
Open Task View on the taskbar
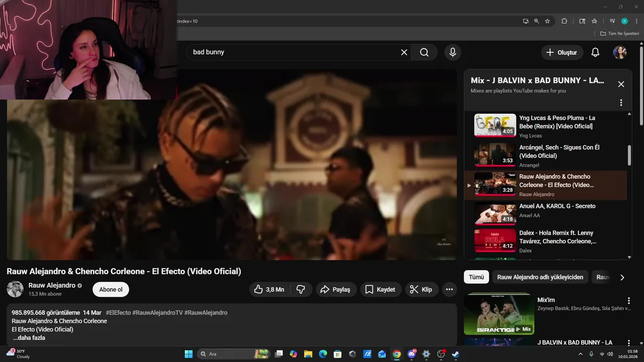tap(279, 354)
